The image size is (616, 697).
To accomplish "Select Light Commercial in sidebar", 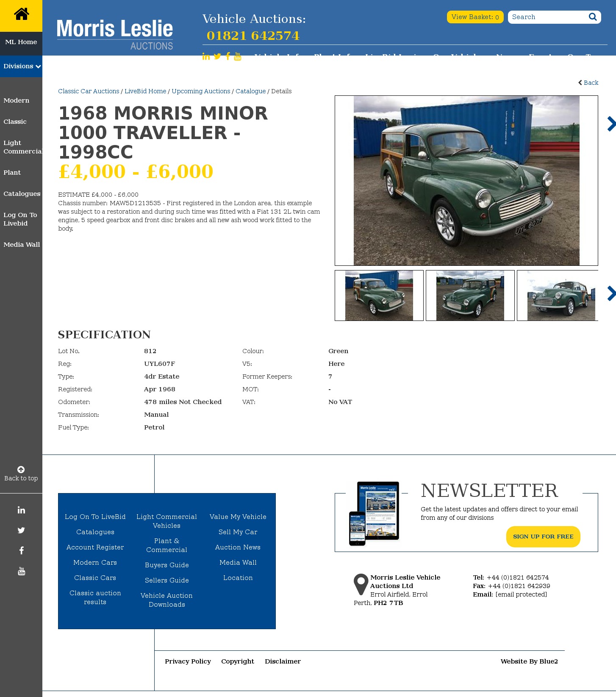I will click(23, 147).
